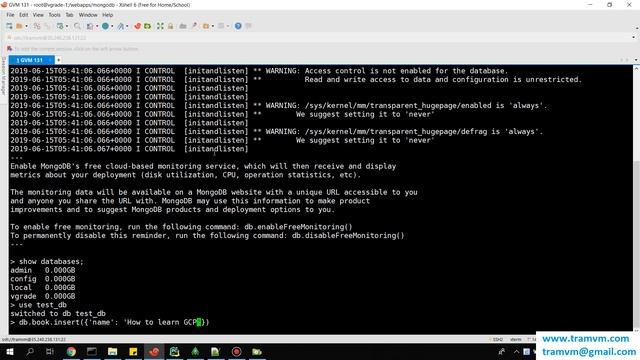Expand the globe icon dropdown arrow

coord(112,26)
